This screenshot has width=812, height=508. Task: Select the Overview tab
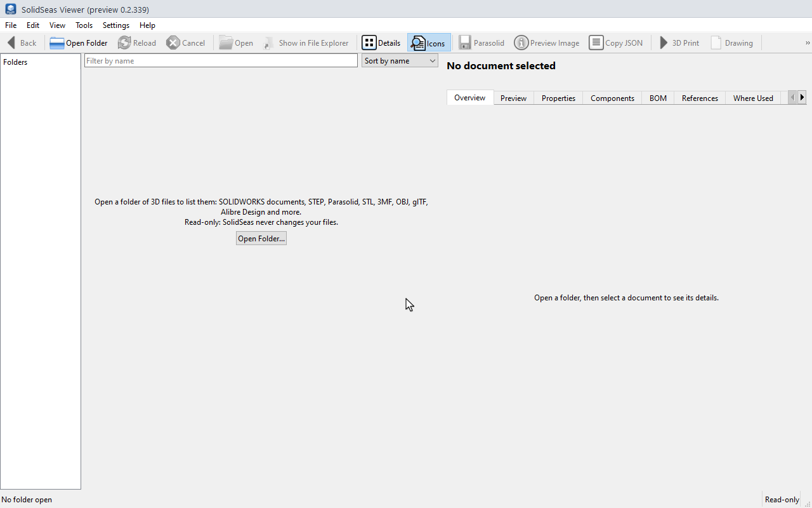[x=470, y=98]
